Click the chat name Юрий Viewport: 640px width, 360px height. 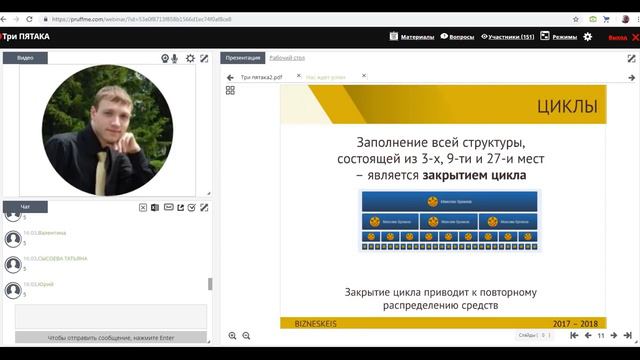point(46,284)
